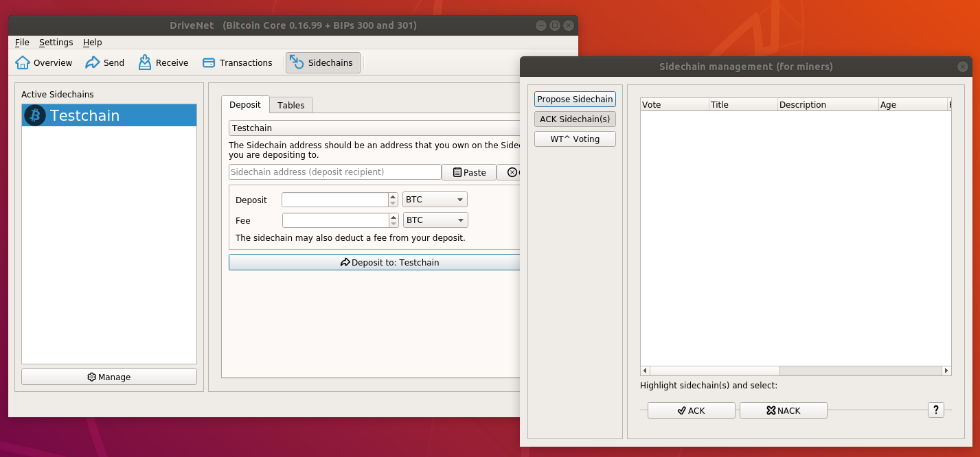Click Propose Sidechain button
The height and width of the screenshot is (457, 980).
(x=575, y=99)
